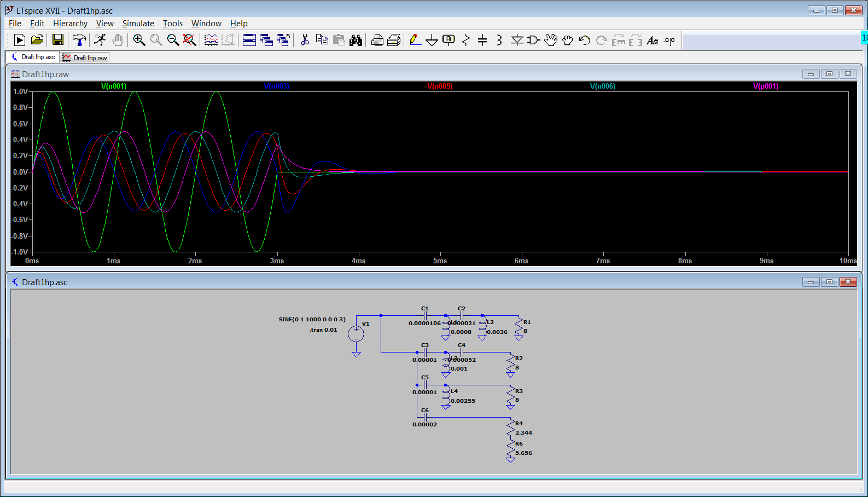Click the V(n005) red trace label
Screen dimensions: 868x497
tap(440, 86)
